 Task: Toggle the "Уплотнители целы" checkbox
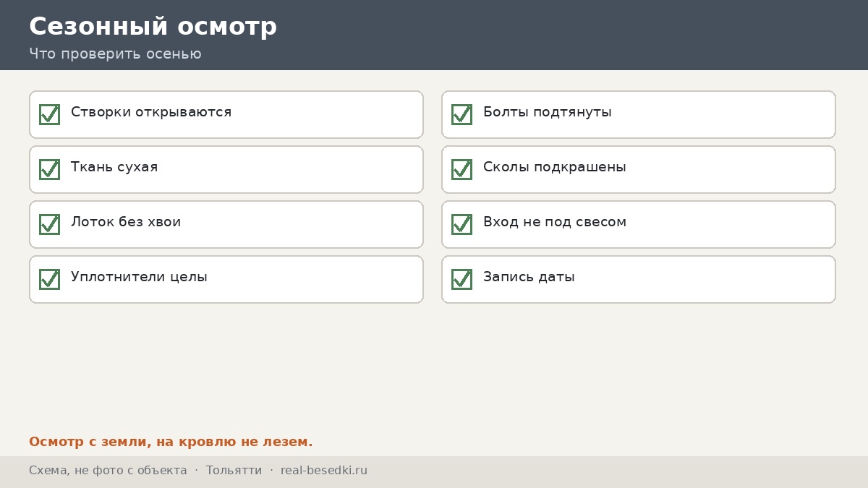pos(49,279)
